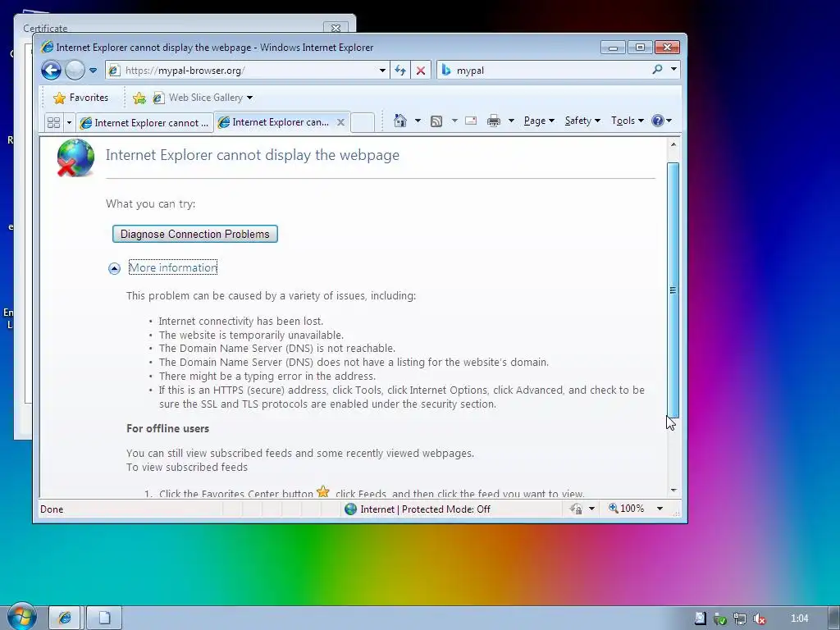Open the Page menu

(x=538, y=121)
